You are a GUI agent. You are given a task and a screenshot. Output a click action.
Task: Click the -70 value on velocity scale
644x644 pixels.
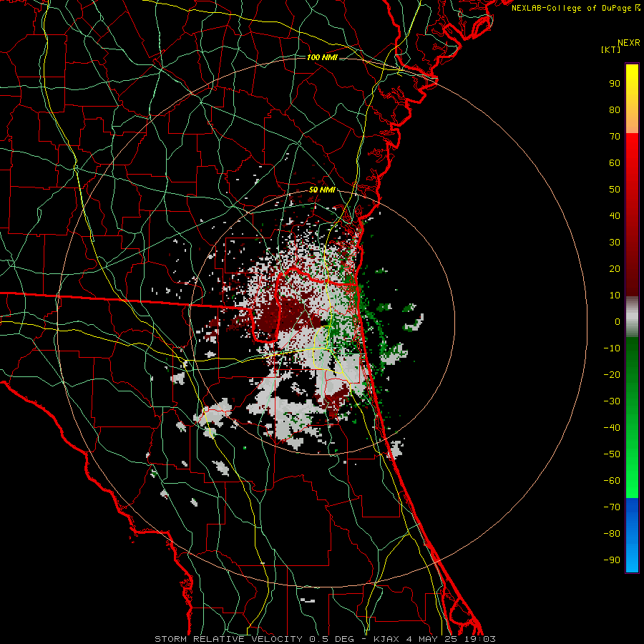point(612,507)
